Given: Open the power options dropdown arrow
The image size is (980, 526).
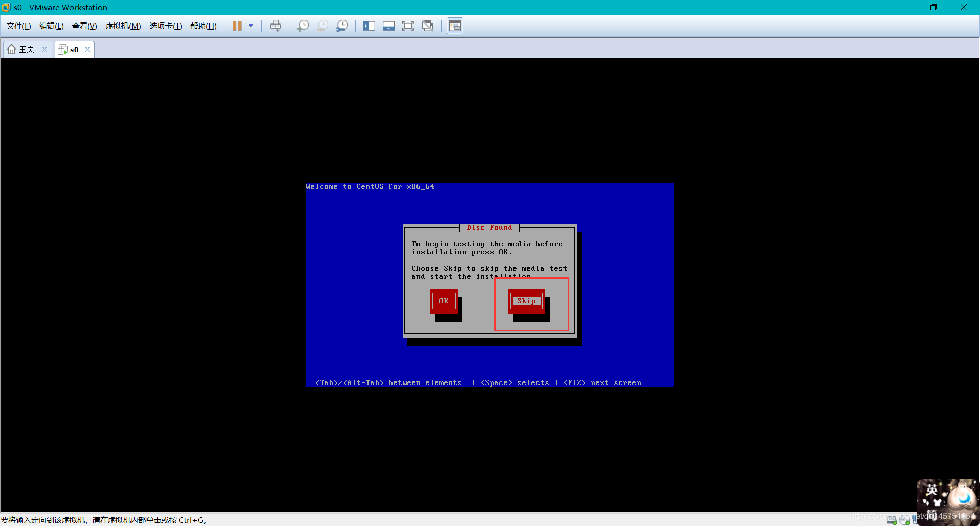Looking at the screenshot, I should coord(251,26).
